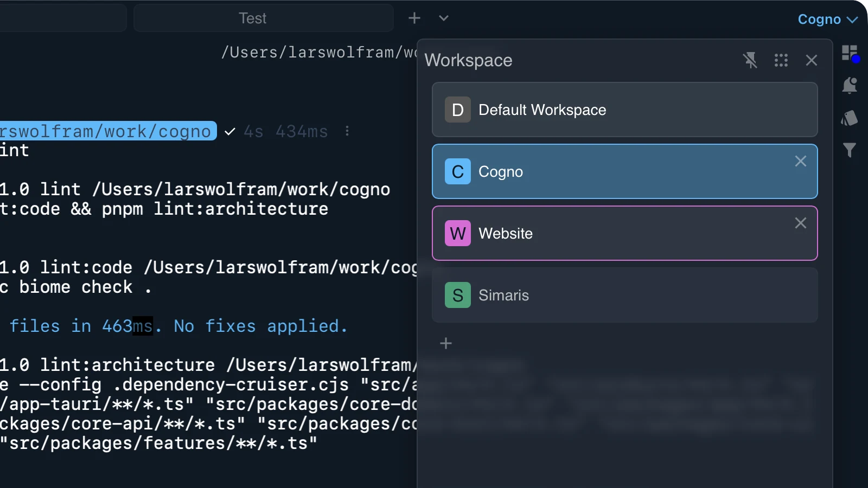Open the filter icon in the right sidebar
Viewport: 868px width, 488px height.
coord(848,150)
